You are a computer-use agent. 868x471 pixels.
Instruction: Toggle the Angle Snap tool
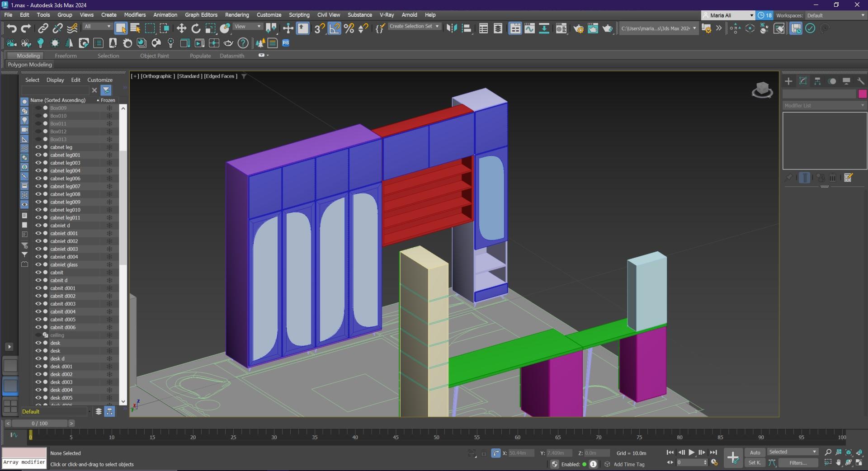click(334, 28)
